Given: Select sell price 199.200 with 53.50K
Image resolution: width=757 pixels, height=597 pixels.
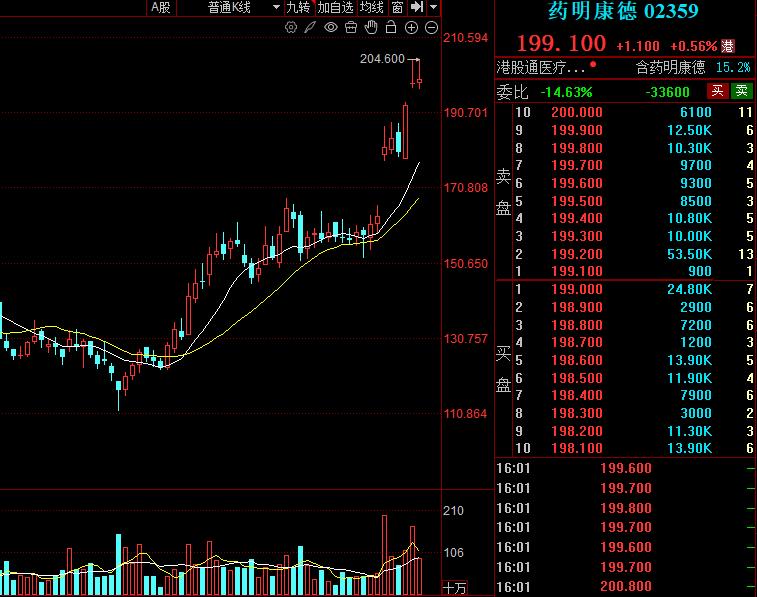Looking at the screenshot, I should tap(577, 254).
